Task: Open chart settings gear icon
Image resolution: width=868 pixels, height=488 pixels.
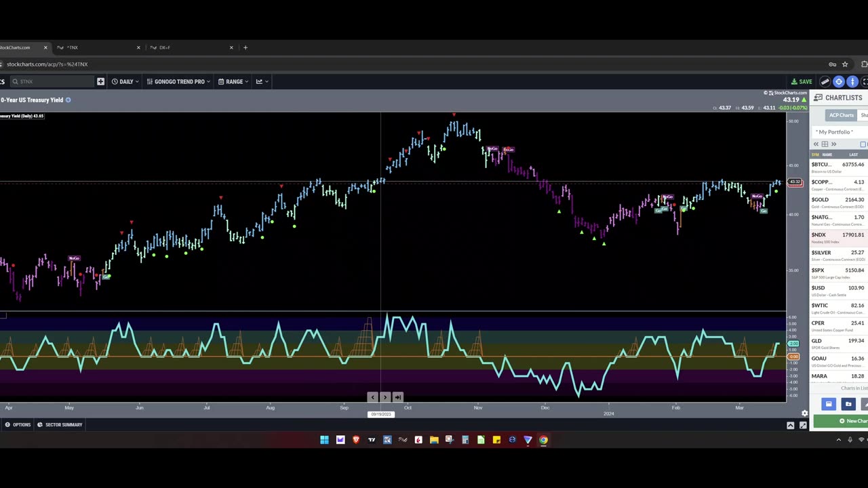Action: point(804,413)
